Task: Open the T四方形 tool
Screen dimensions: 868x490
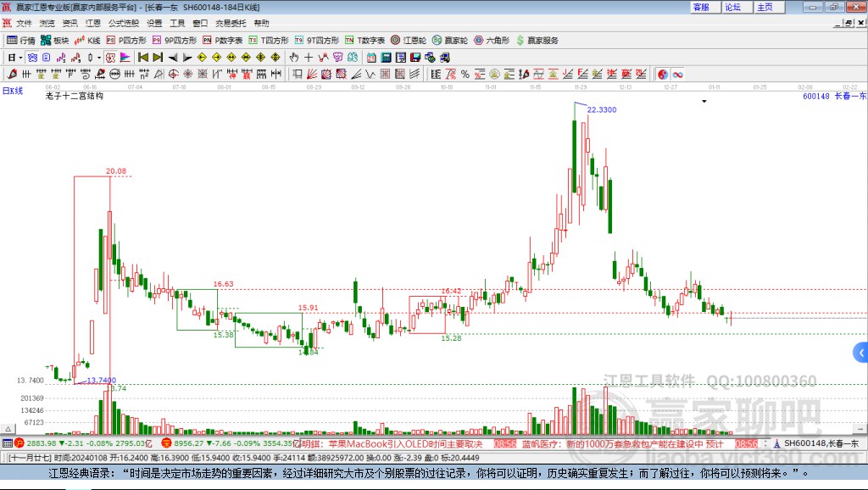Action: 269,40
